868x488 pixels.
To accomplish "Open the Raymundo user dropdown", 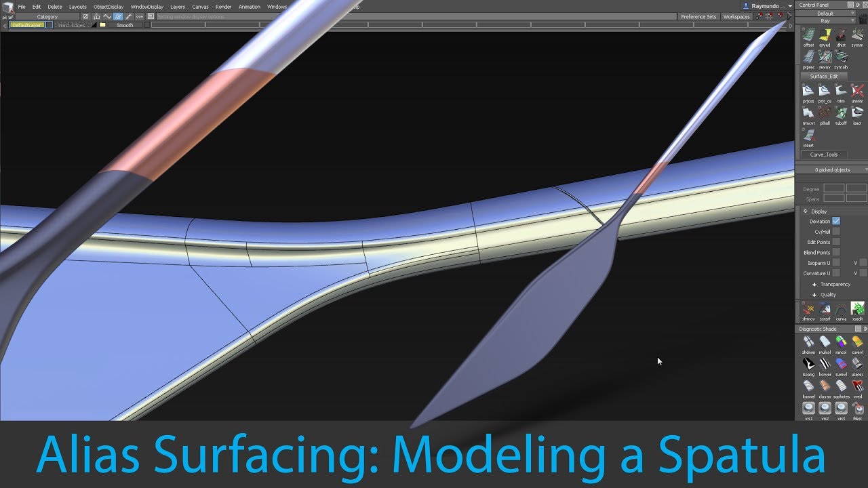I will click(x=768, y=5).
